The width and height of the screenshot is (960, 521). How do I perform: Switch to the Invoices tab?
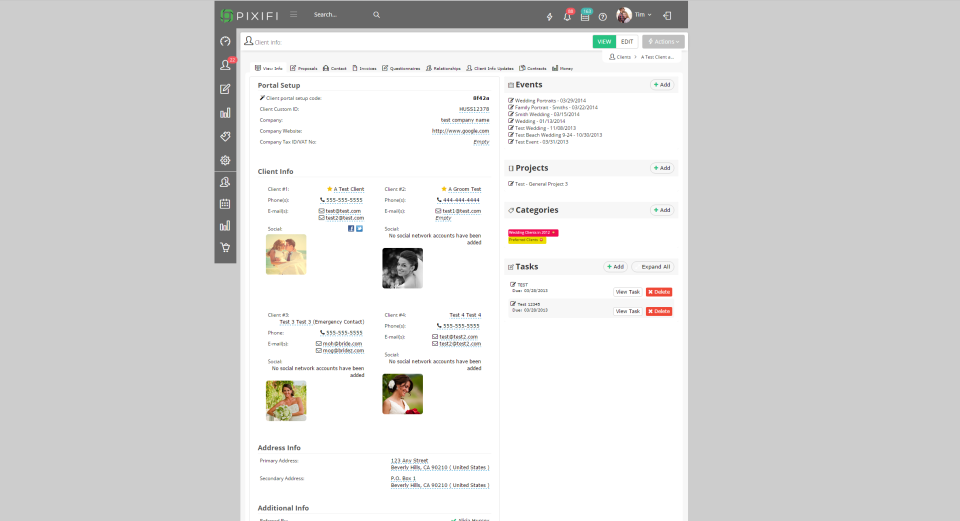pos(364,68)
